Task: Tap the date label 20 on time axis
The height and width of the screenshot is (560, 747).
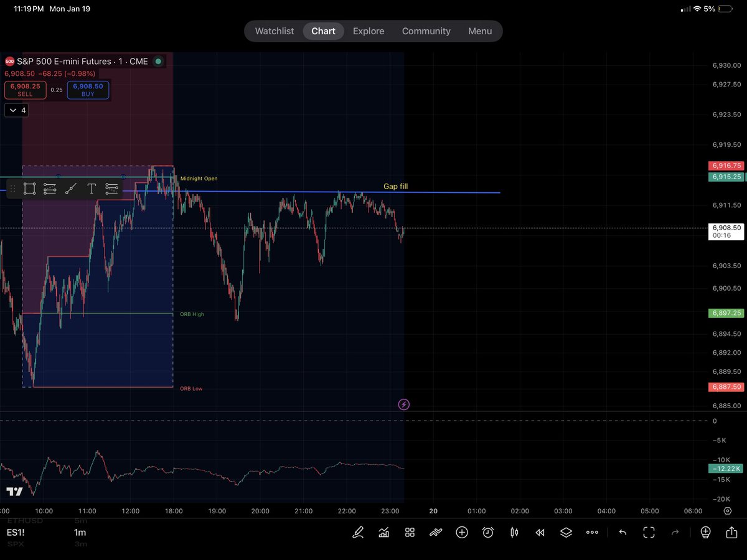Action: (x=433, y=511)
